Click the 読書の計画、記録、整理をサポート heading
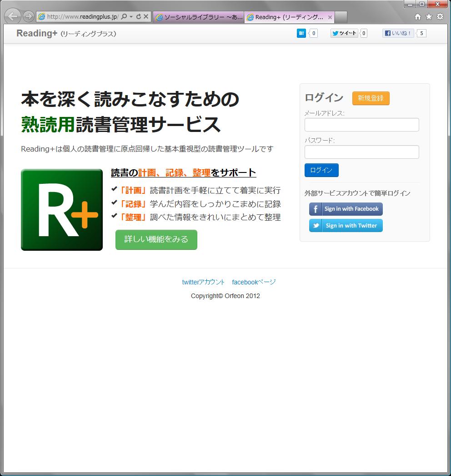Image resolution: width=451 pixels, height=476 pixels. click(184, 173)
